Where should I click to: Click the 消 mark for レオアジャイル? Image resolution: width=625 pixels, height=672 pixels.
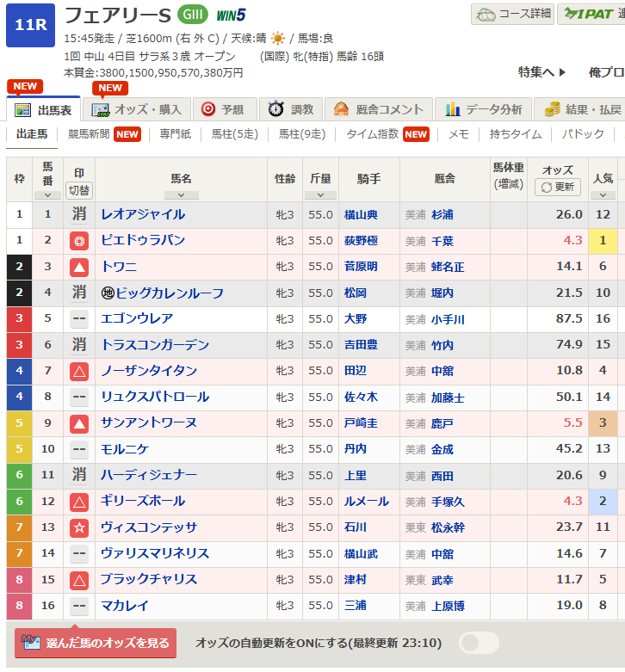[x=79, y=214]
